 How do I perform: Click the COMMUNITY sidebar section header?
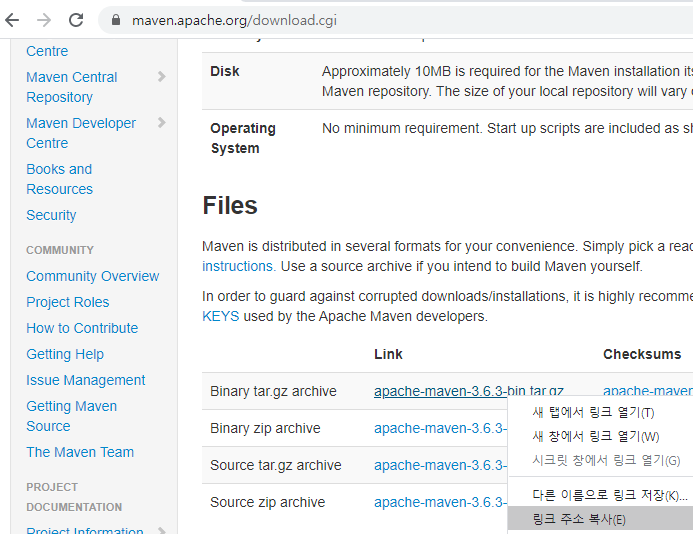pos(60,250)
